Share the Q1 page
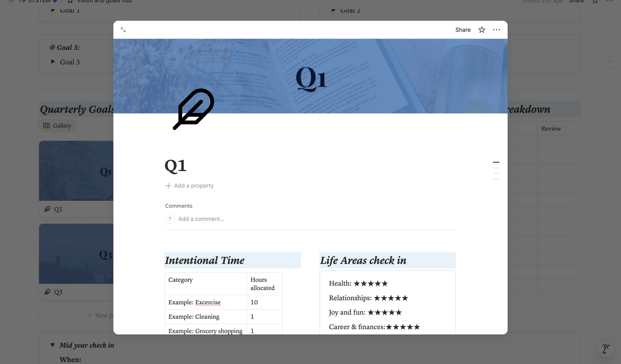Viewport: 621px width, 364px height. pyautogui.click(x=462, y=30)
